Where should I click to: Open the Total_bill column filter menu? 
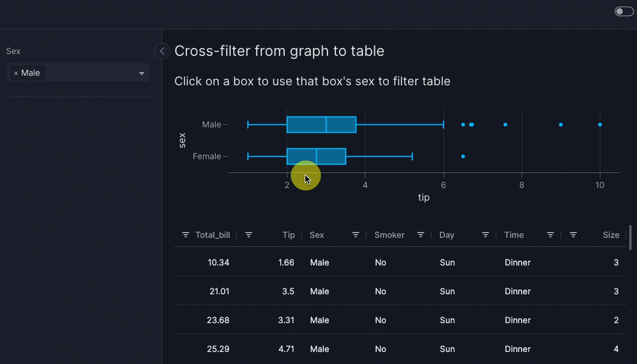point(186,235)
